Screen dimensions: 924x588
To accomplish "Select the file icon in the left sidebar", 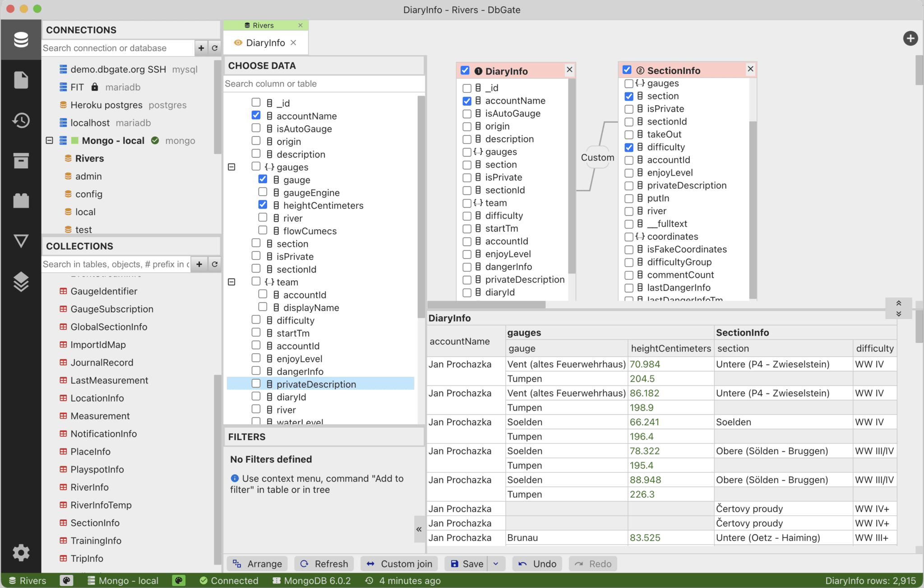I will [x=21, y=80].
